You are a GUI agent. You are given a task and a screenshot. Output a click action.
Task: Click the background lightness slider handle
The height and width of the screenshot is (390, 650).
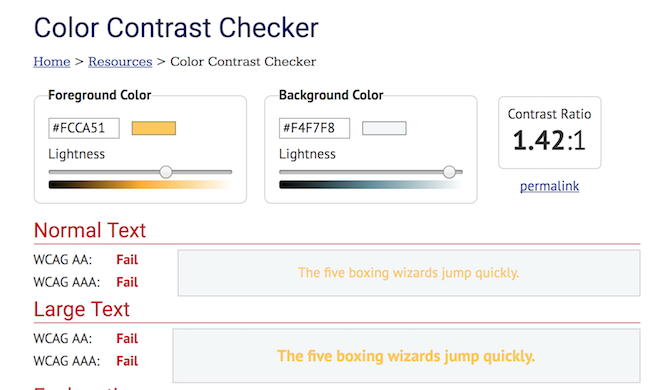[x=449, y=172]
